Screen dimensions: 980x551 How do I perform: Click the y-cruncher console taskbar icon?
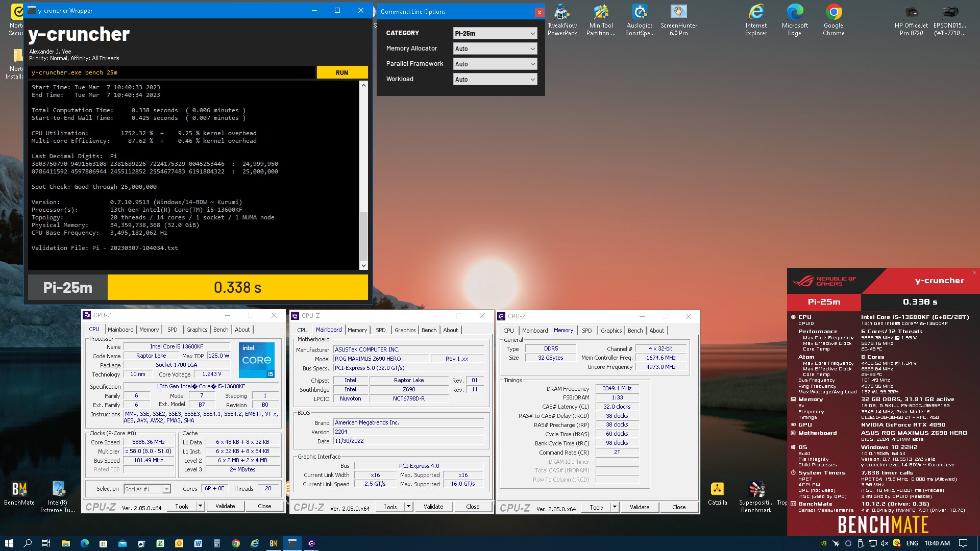click(x=292, y=543)
